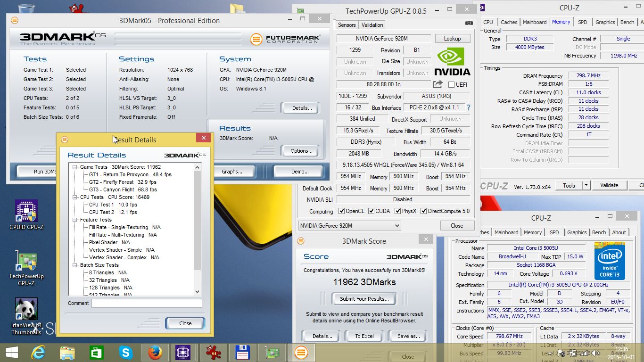Toggle the PhysX checkbox
The image size is (644, 362).
[398, 211]
